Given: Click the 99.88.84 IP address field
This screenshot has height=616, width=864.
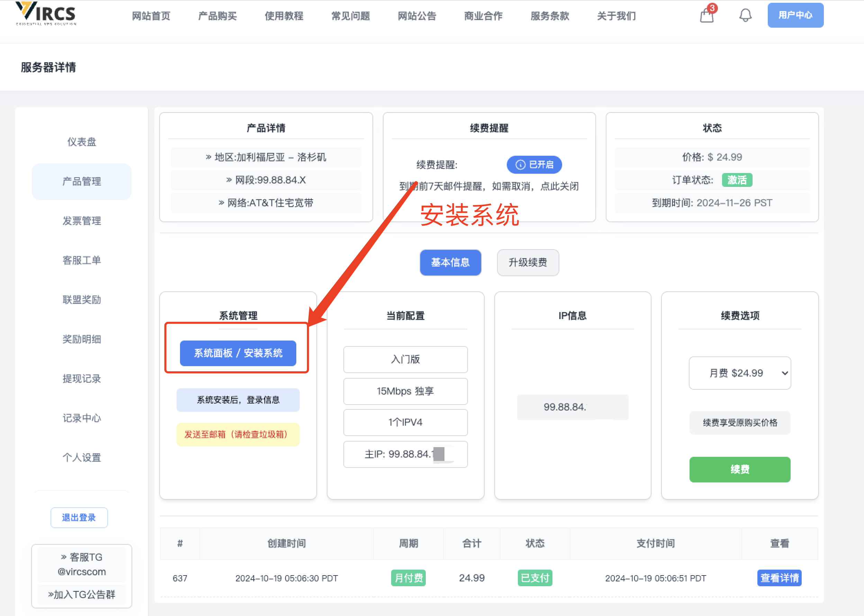Looking at the screenshot, I should click(572, 407).
